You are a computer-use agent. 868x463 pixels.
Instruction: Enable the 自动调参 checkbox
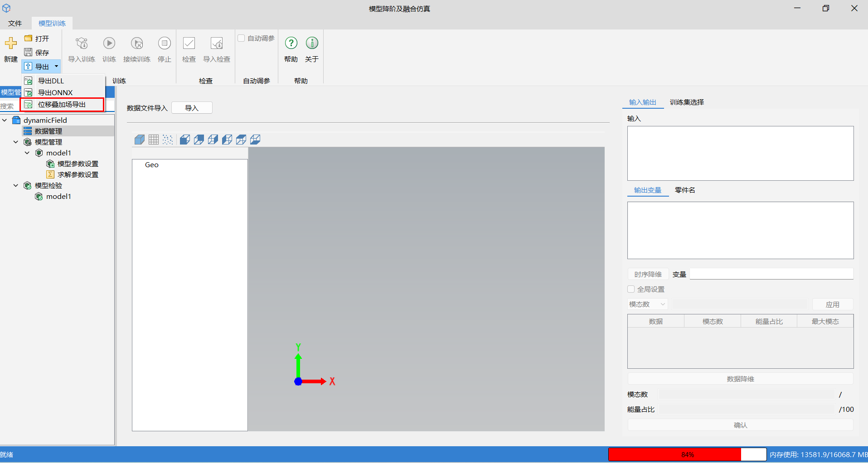pyautogui.click(x=242, y=39)
